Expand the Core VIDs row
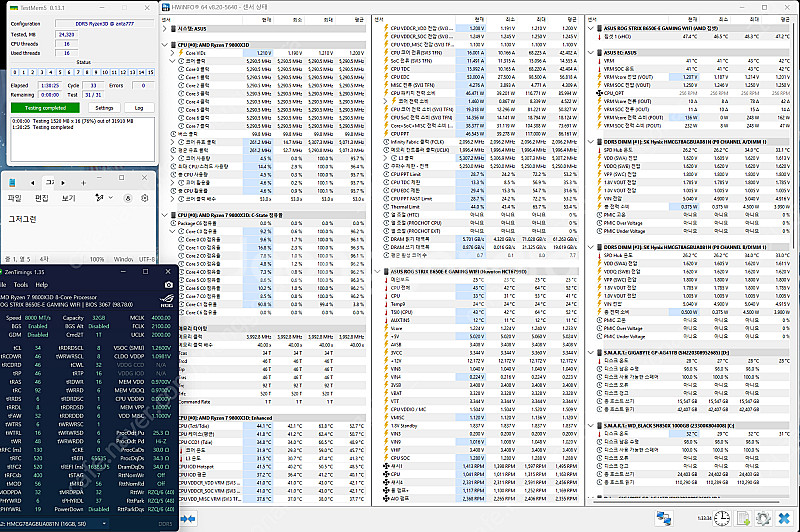The height and width of the screenshot is (532, 800). 172,53
